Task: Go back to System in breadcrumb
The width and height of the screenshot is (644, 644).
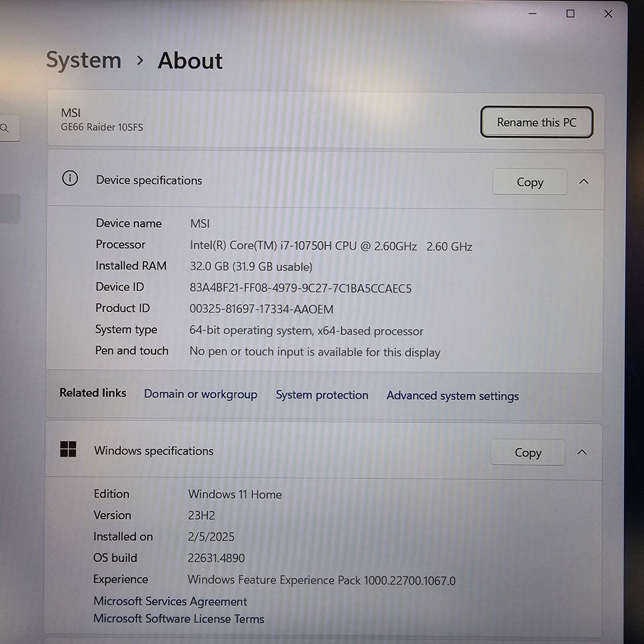Action: tap(84, 60)
